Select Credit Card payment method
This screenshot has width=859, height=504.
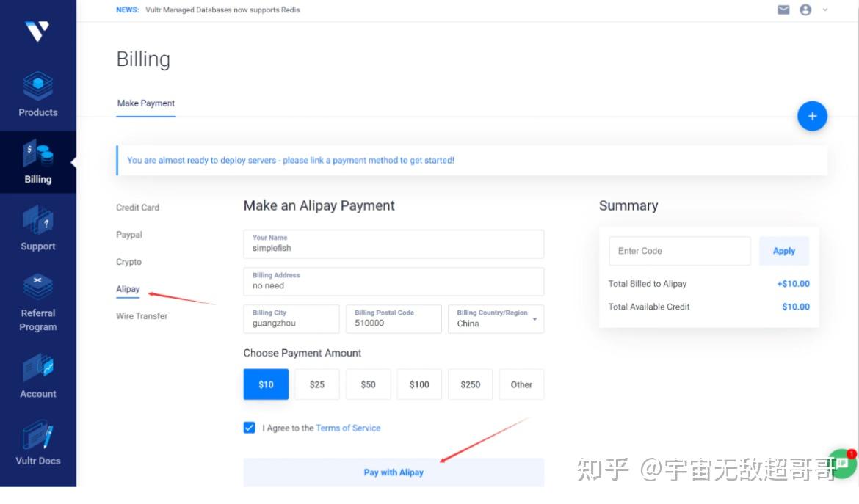point(137,208)
